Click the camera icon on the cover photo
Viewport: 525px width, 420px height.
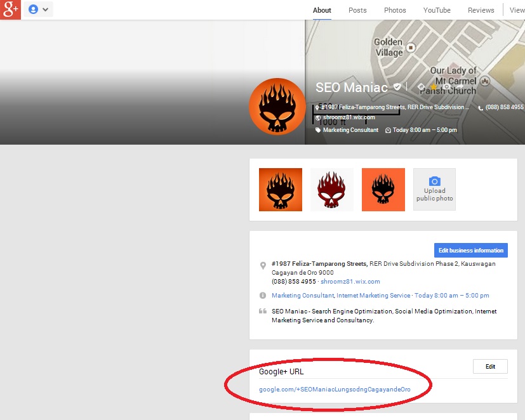coord(446,88)
